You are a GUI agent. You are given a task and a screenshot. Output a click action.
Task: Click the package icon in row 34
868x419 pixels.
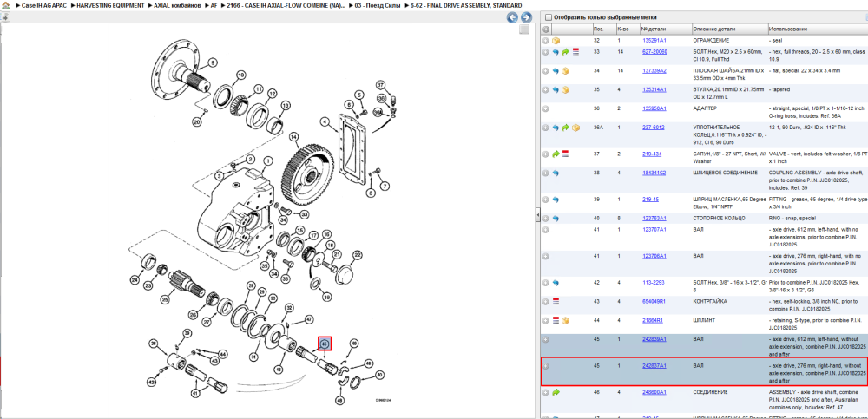565,71
